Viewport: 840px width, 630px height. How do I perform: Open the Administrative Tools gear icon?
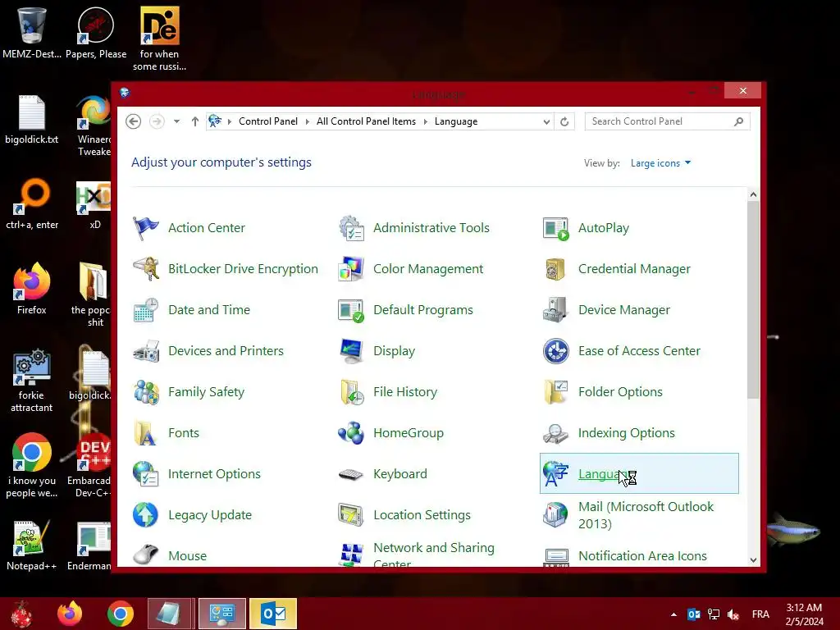pyautogui.click(x=351, y=228)
